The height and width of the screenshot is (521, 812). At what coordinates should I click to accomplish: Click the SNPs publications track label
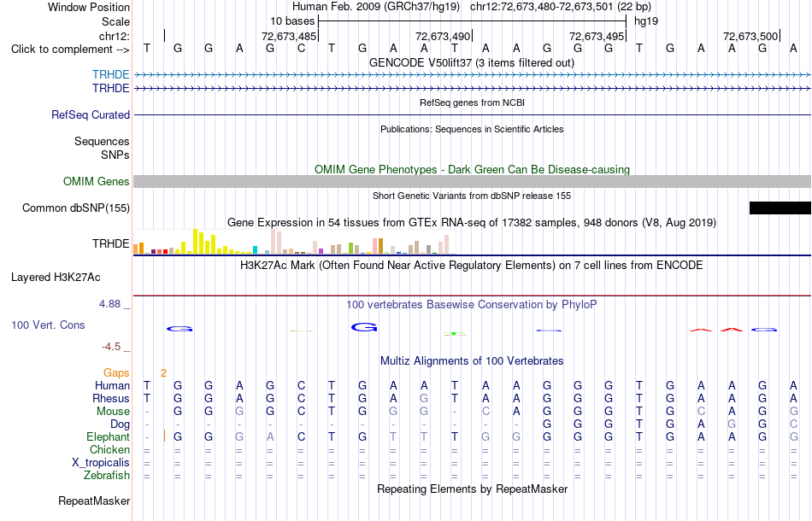pos(115,155)
